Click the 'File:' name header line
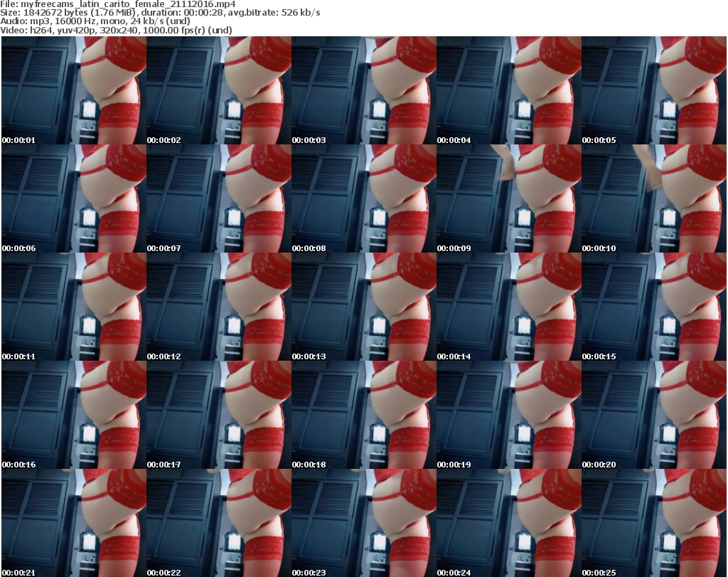 (x=118, y=4)
